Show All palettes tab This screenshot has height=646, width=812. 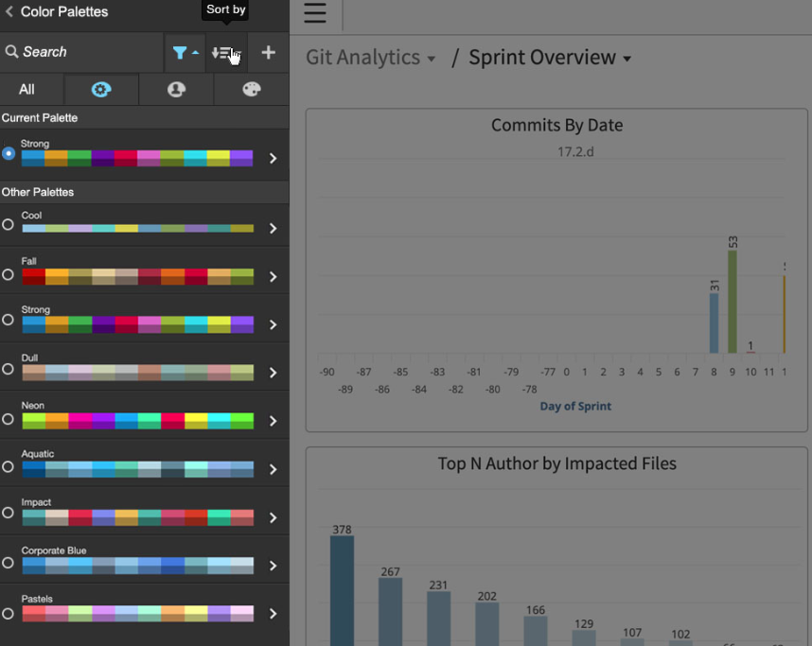click(x=26, y=90)
